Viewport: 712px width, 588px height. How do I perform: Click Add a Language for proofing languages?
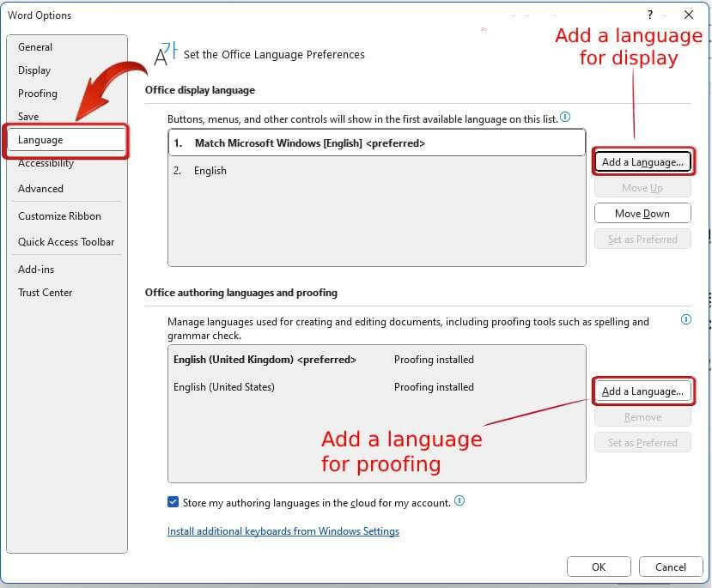point(642,391)
